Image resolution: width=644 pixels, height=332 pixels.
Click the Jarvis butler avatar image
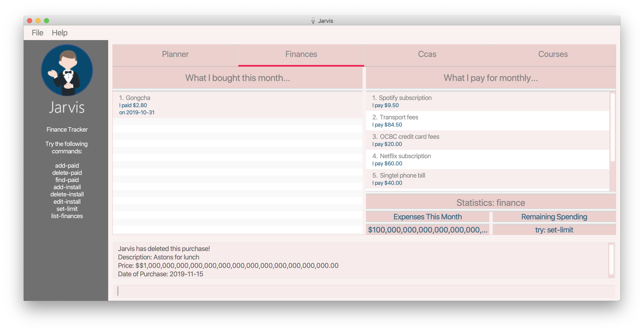(x=67, y=70)
